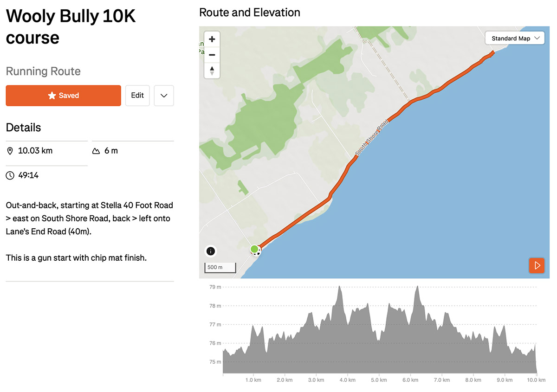Click the Edit button

pyautogui.click(x=137, y=96)
